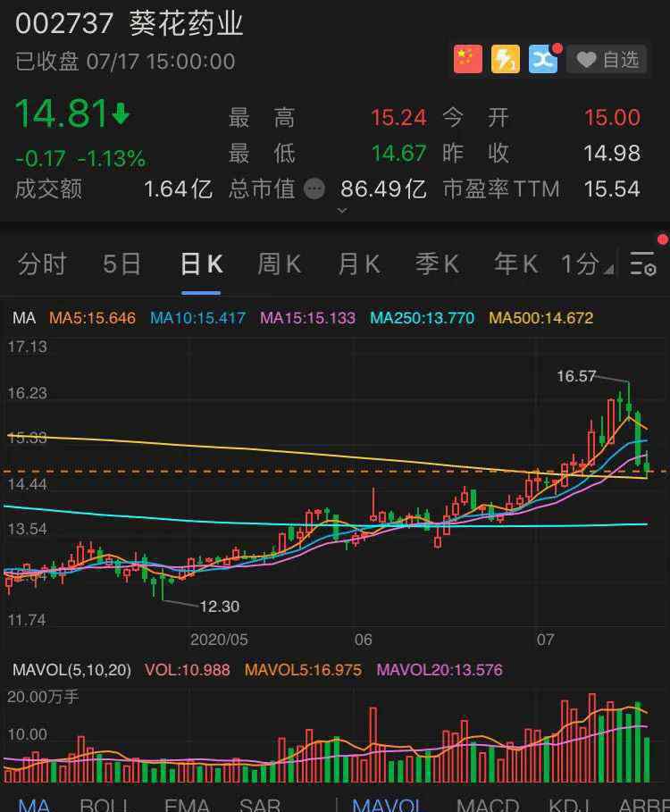Viewport: 670px width, 812px height.
Task: Tap the price down arrow icon
Action: [121, 114]
